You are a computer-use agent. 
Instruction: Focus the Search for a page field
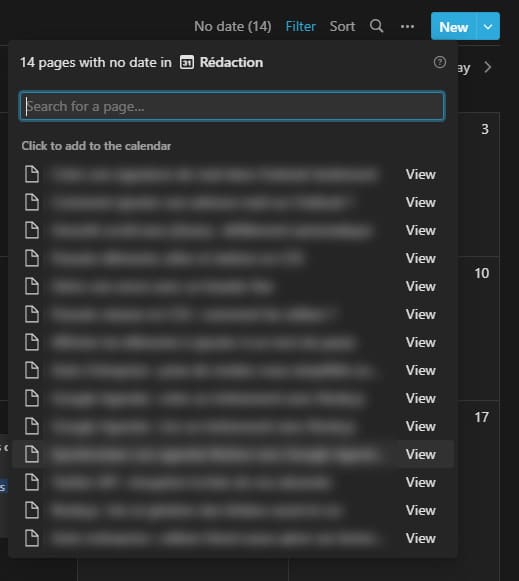point(232,106)
